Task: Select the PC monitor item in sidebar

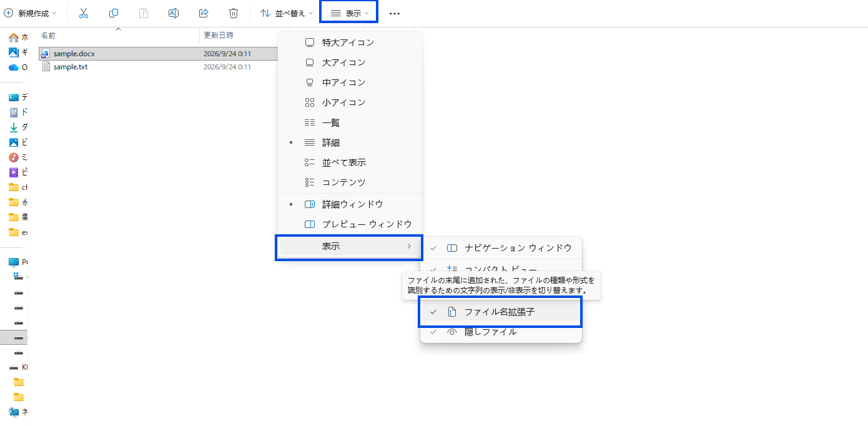Action: (x=17, y=262)
